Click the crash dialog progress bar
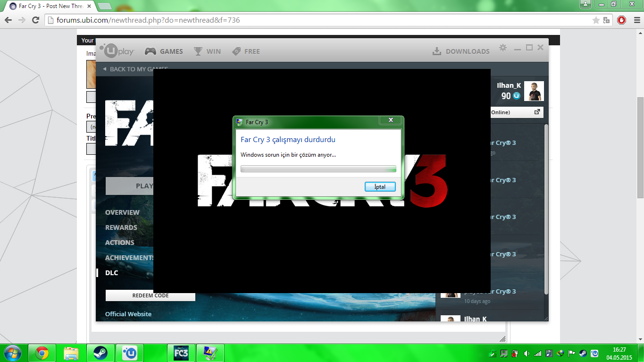 (318, 169)
